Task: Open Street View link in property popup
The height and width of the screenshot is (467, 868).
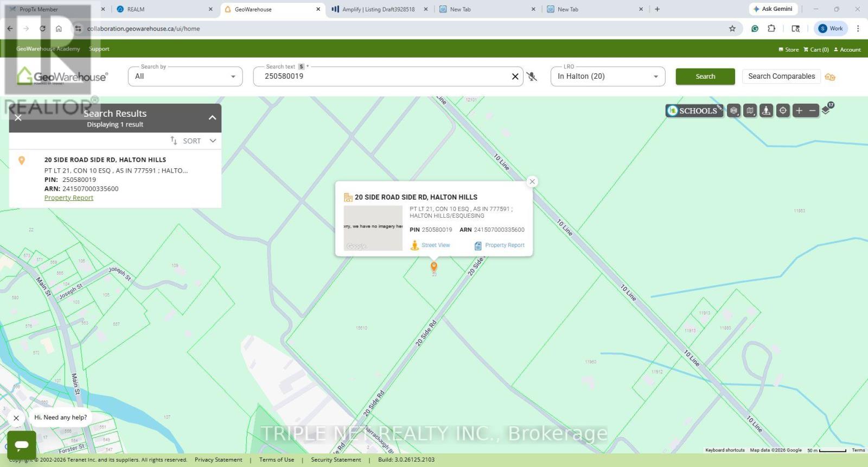Action: pyautogui.click(x=436, y=245)
